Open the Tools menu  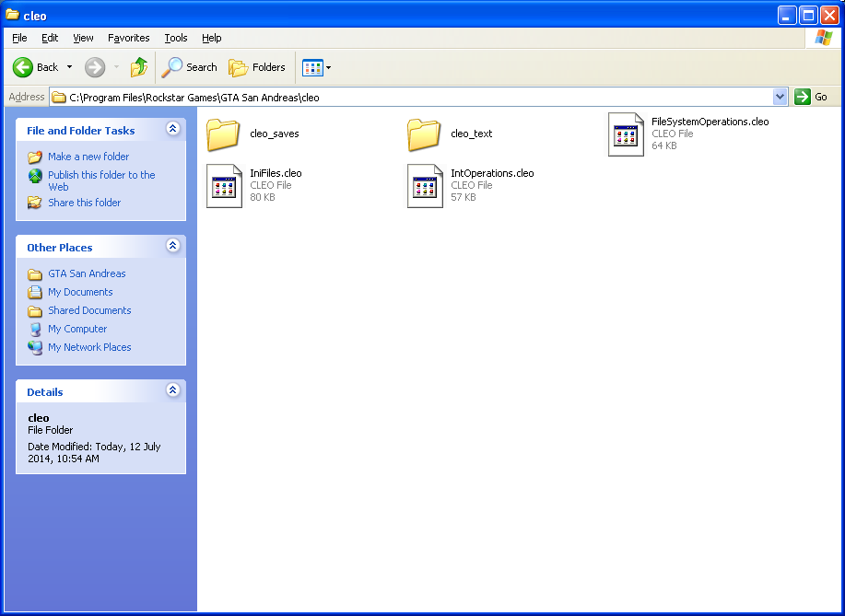176,38
